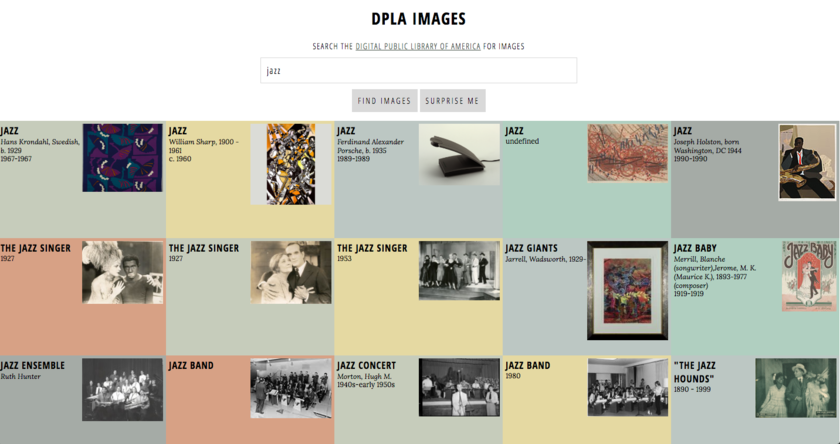Viewport: 840px width, 444px height.
Task: Open the untitled-date Jazz Band photo thumbnail
Action: pos(291,388)
